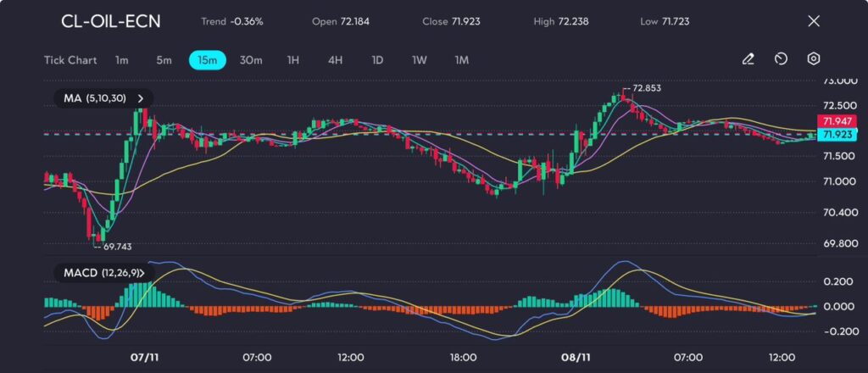
Task: Open chart settings via the hexagon icon
Action: coord(813,59)
